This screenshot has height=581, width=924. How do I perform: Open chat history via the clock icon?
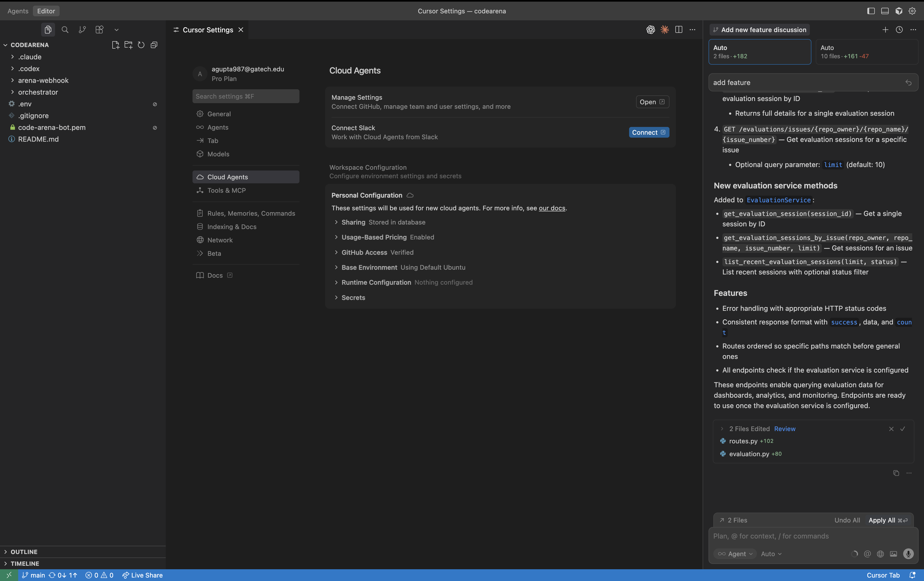point(899,29)
